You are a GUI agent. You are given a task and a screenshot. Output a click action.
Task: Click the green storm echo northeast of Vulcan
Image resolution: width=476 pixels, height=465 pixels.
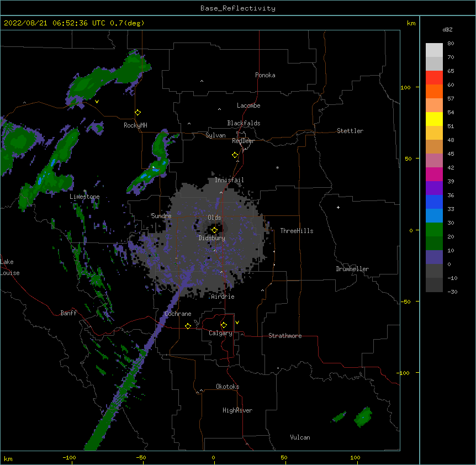[x=363, y=417]
